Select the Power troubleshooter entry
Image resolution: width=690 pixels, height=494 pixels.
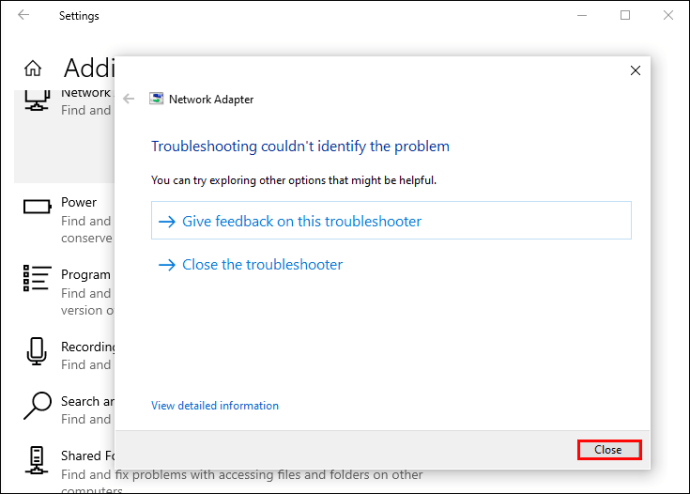(x=78, y=202)
